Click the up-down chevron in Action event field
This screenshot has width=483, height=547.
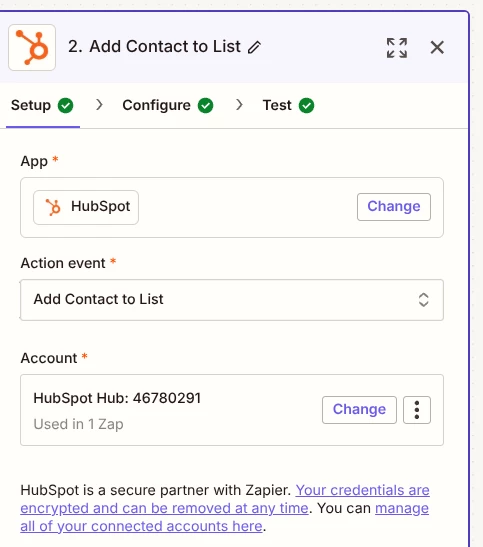tap(423, 300)
